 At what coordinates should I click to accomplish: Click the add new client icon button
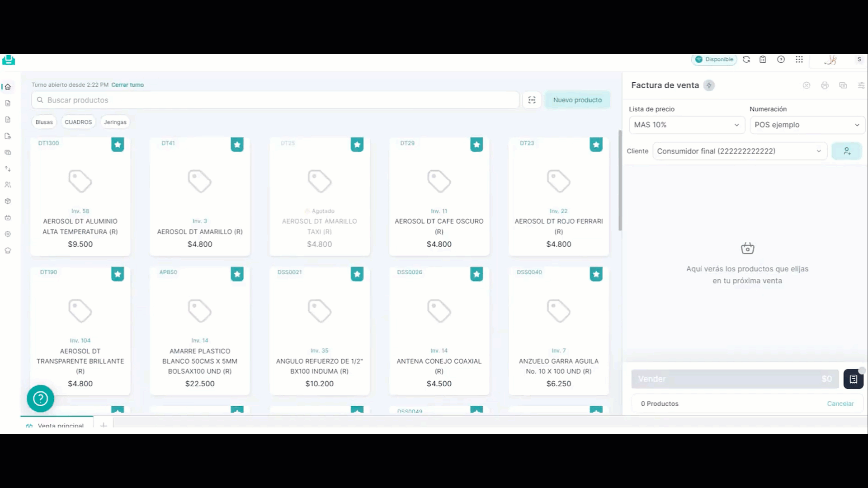pyautogui.click(x=847, y=151)
